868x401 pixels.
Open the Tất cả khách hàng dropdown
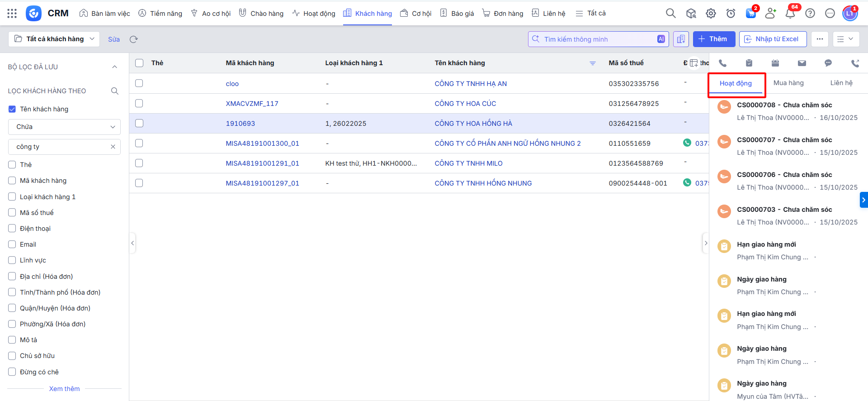[54, 39]
